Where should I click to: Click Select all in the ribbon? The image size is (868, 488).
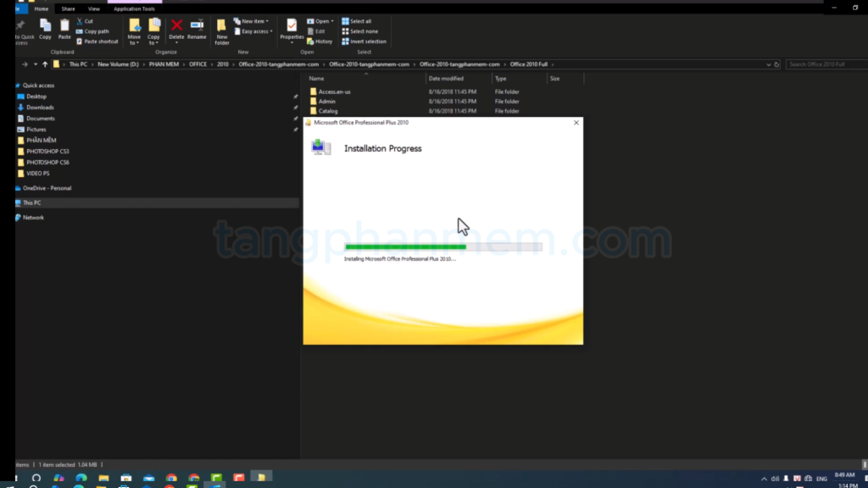[x=357, y=21]
